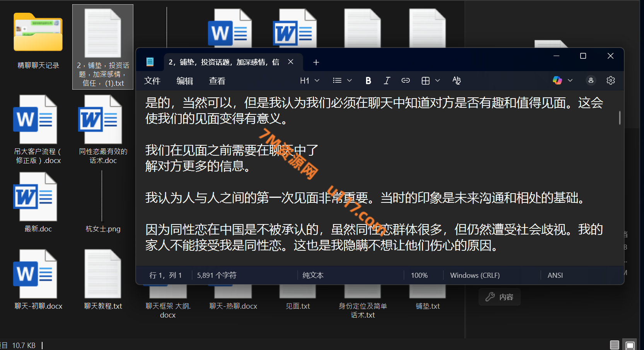
Task: Open Notepad settings gear
Action: [610, 80]
